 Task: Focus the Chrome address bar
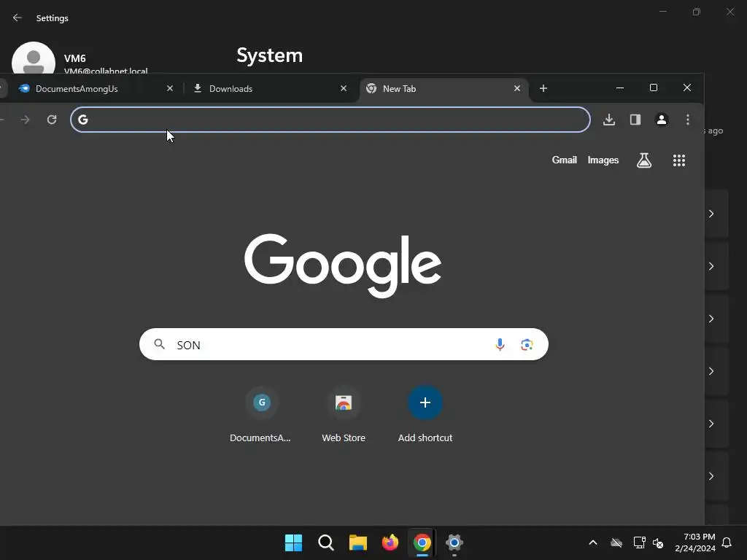(x=330, y=120)
